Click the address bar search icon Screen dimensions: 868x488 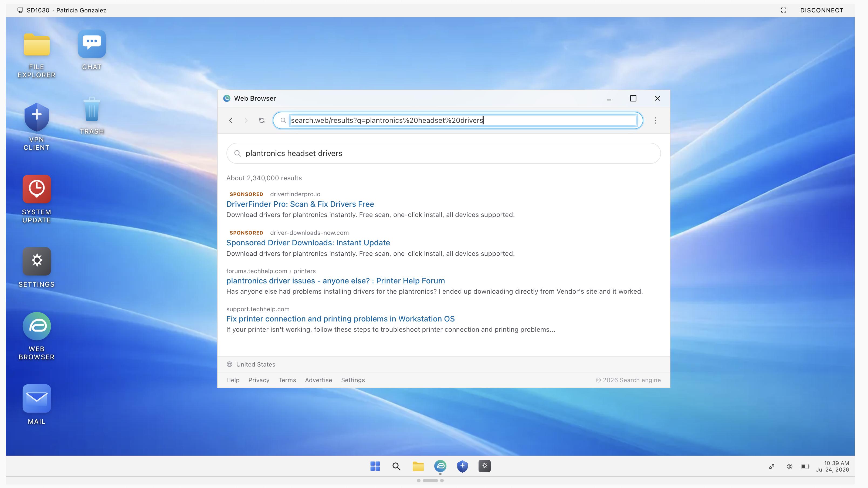[x=283, y=120]
